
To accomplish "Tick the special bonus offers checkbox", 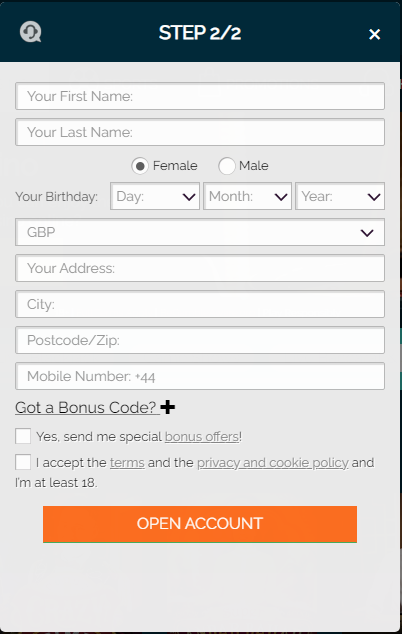I will [23, 436].
